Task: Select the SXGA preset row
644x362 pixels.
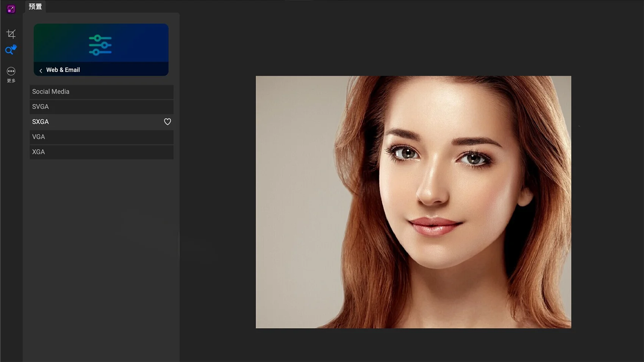Action: [95, 122]
